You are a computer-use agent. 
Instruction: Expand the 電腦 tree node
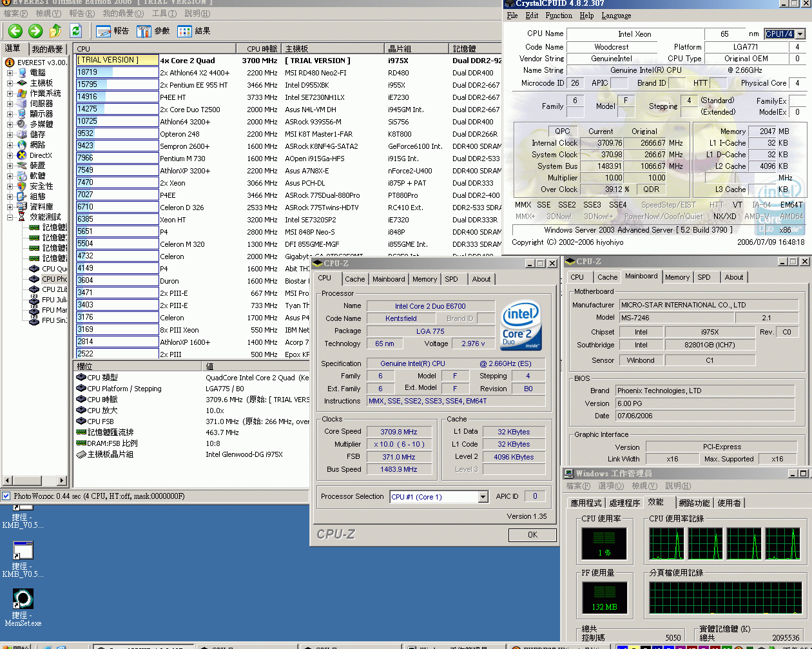click(10, 73)
